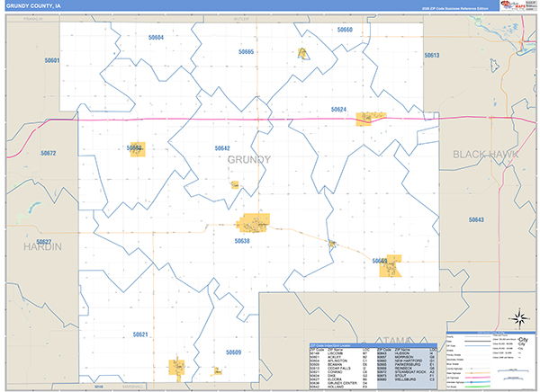Viewport: 540px width, 392px height.
Task: Select ZIP code label 50642
Action: pyautogui.click(x=222, y=148)
